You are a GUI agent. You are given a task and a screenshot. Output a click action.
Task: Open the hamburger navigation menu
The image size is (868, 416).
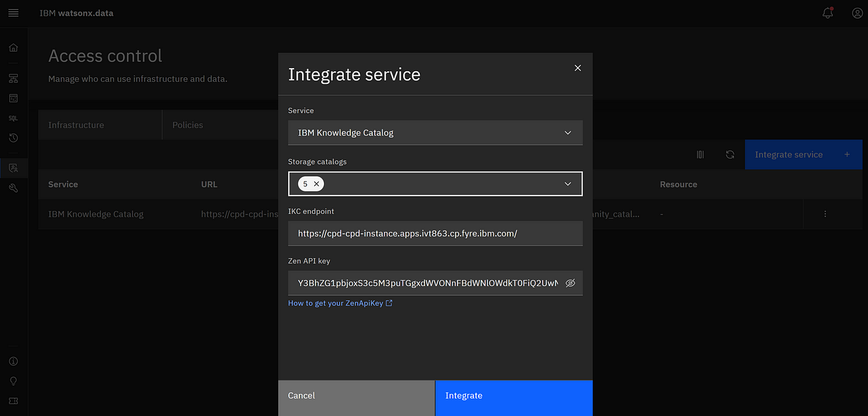13,13
